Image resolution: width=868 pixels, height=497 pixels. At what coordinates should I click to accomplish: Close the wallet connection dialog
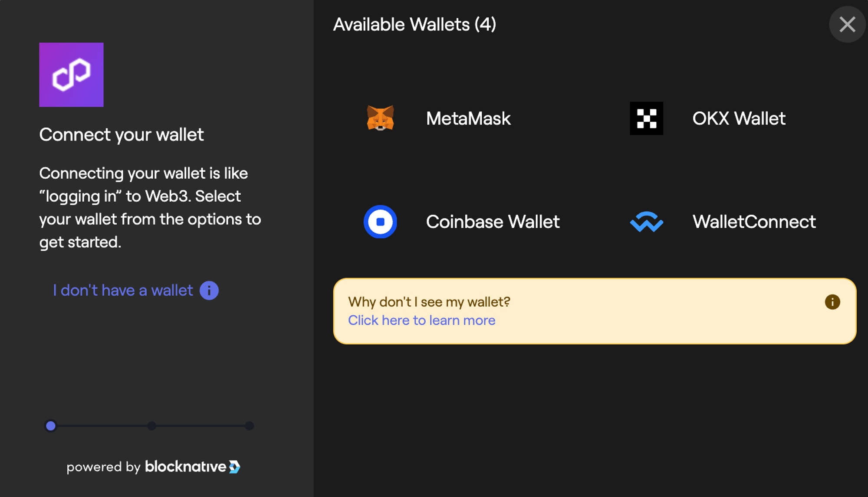[x=847, y=24]
